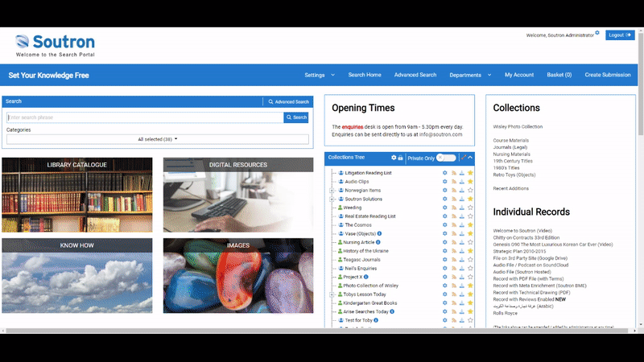Click Advanced Search in the search panel header
644x362 pixels.
pos(288,102)
